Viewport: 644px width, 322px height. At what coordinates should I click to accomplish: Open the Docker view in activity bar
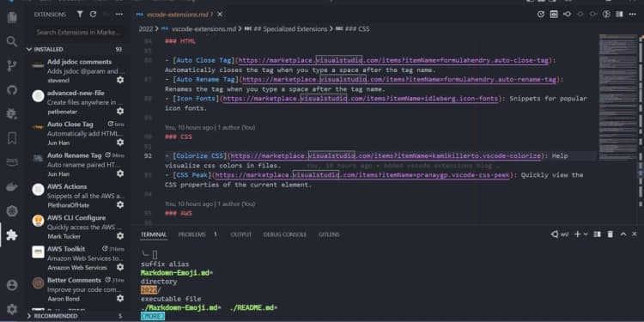[x=12, y=186]
